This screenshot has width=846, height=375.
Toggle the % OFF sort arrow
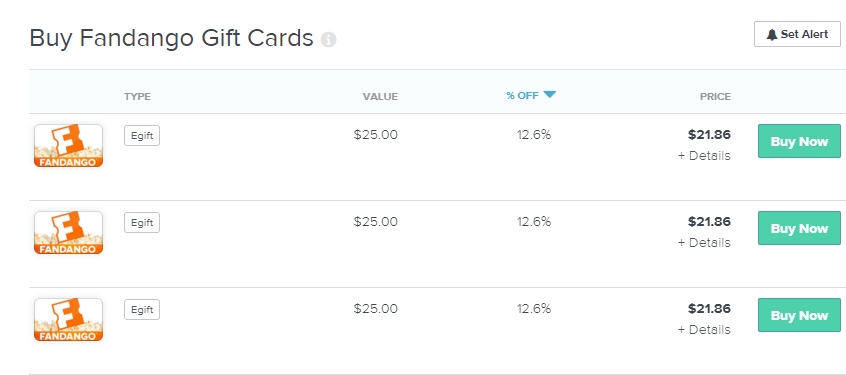click(x=549, y=95)
